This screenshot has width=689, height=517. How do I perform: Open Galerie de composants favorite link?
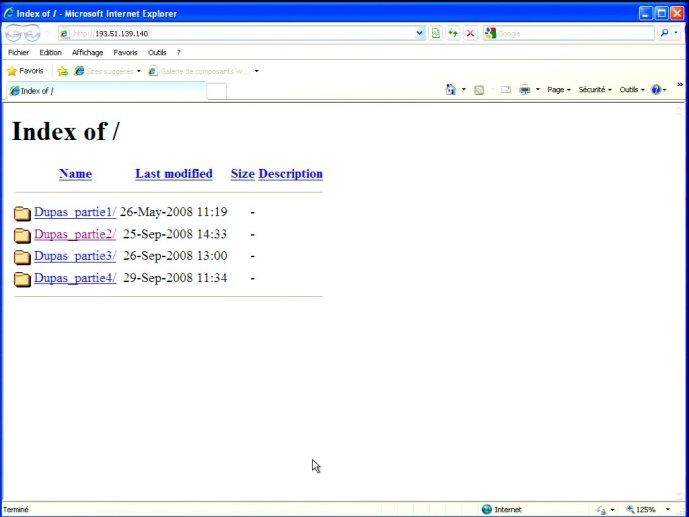[x=199, y=71]
